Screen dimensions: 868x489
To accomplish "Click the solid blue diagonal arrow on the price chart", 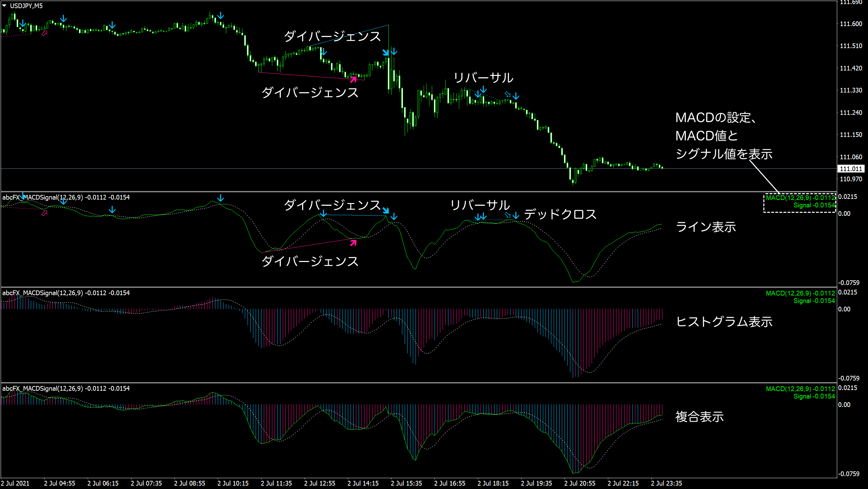I will click(x=386, y=52).
